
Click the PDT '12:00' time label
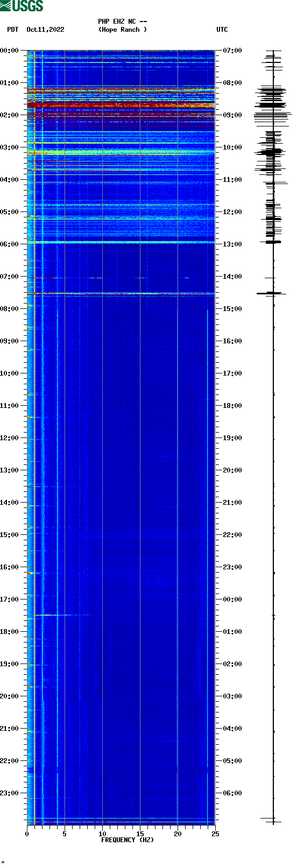click(9, 438)
